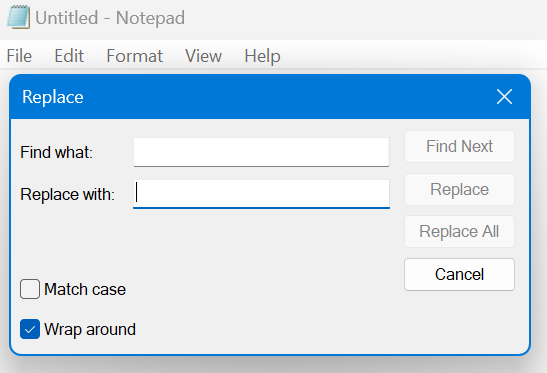Click the Find what text field
This screenshot has height=373, width=547.
261,152
